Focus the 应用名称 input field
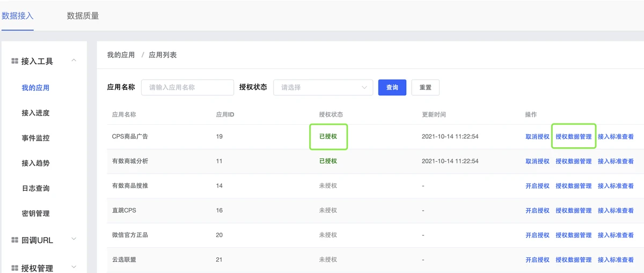Image resolution: width=644 pixels, height=273 pixels. click(187, 88)
